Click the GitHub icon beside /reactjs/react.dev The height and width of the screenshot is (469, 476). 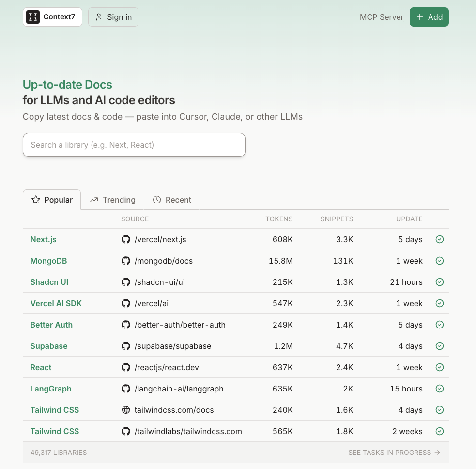pos(126,367)
